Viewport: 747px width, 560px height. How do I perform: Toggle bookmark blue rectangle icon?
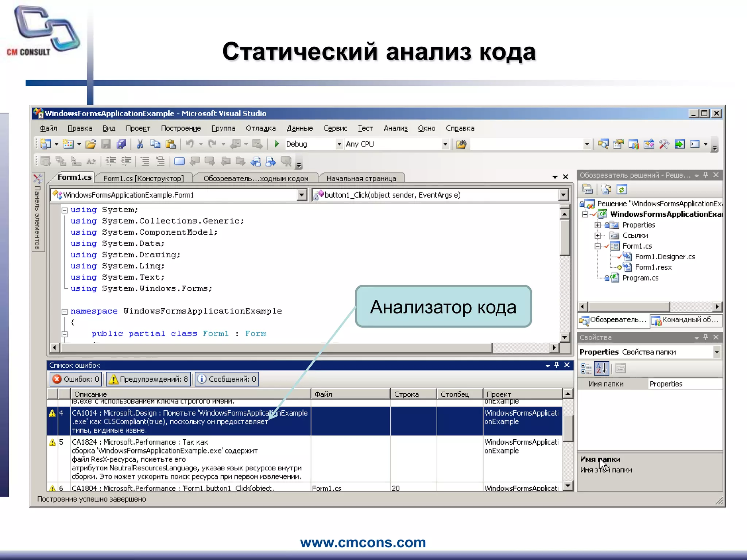(x=179, y=161)
